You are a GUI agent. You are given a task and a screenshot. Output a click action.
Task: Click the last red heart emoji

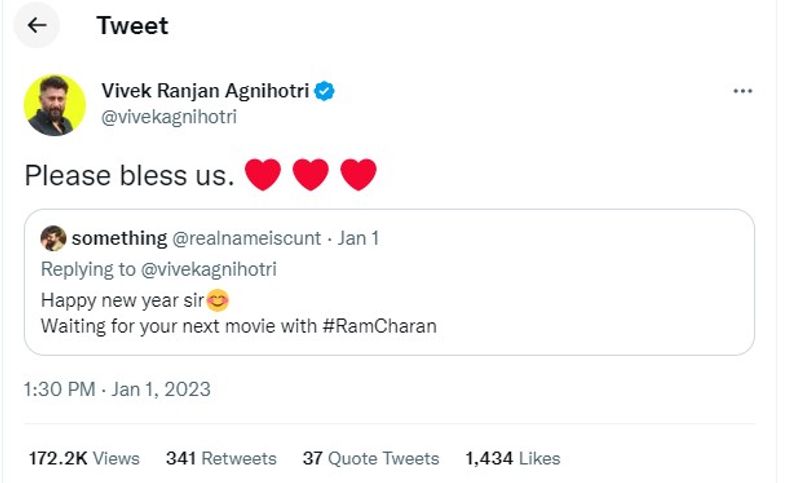pos(358,175)
